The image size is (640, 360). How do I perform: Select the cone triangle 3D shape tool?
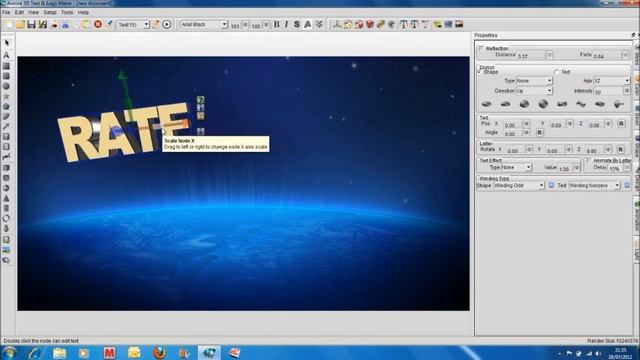point(7,198)
